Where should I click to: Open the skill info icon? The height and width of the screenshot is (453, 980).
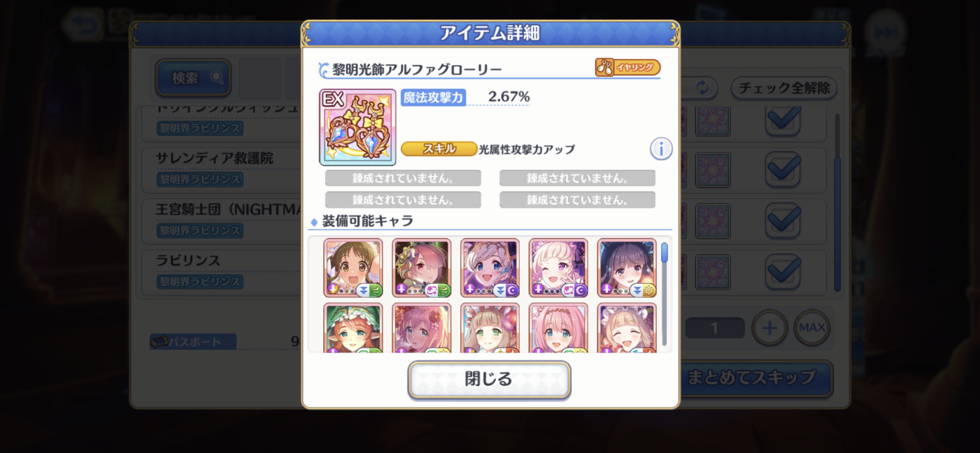661,149
